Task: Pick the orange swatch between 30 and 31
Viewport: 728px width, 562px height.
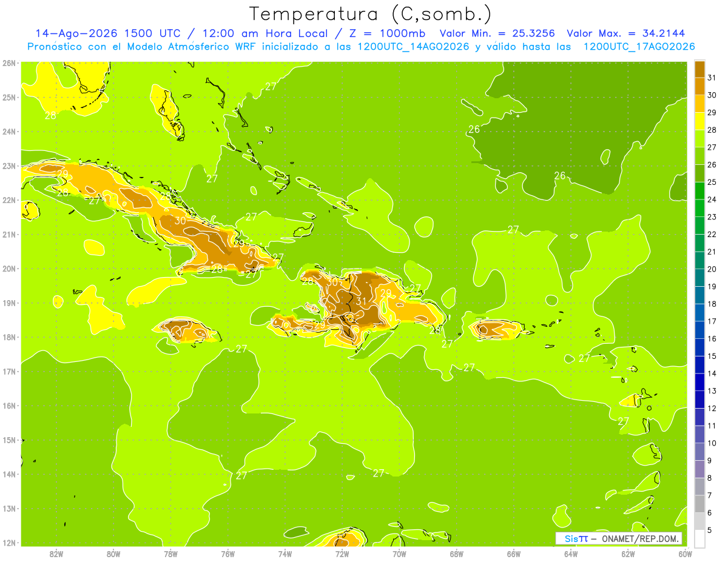Action: coord(699,86)
